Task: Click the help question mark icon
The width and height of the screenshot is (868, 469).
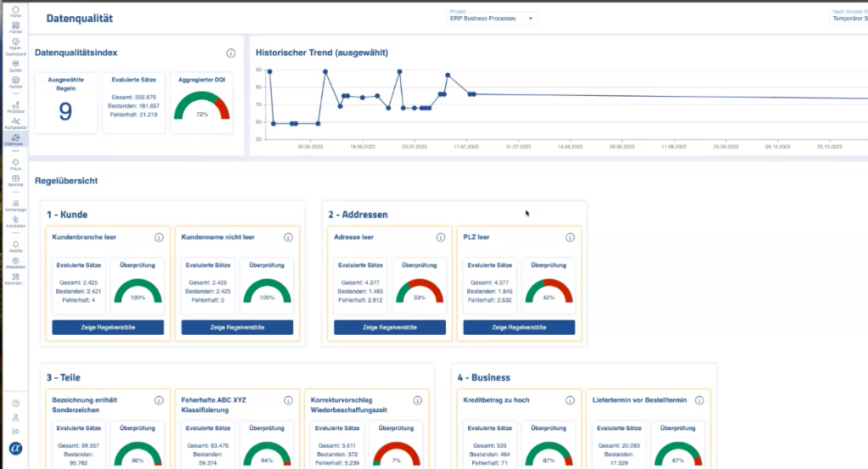Action: (15, 403)
